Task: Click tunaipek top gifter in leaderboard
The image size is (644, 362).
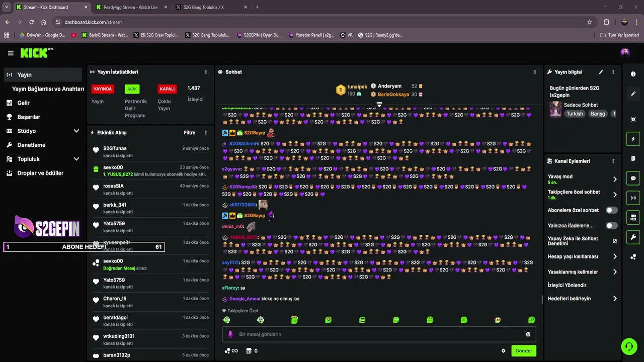Action: coord(352,90)
